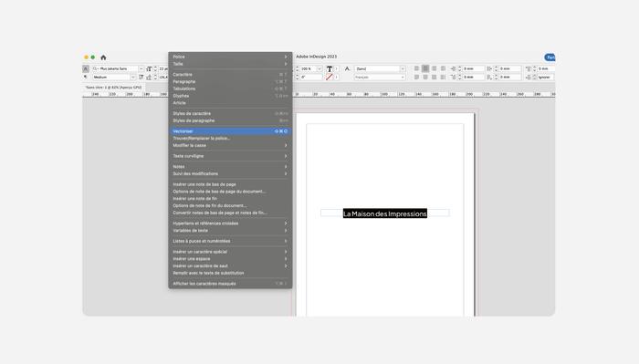Open the [Sans] character style dropdown
The width and height of the screenshot is (639, 364).
pos(403,68)
